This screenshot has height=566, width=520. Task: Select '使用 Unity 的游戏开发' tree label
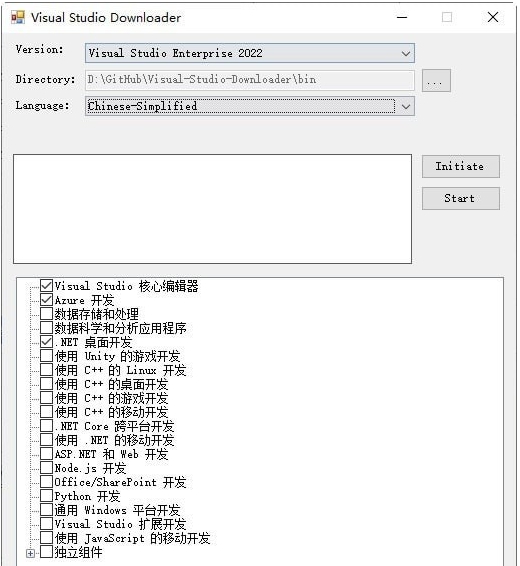pos(117,356)
